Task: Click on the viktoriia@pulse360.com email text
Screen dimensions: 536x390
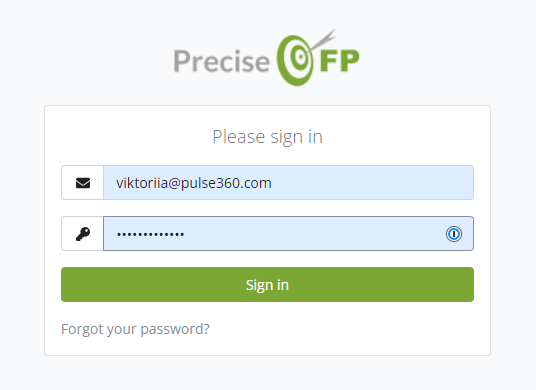Action: pos(194,183)
